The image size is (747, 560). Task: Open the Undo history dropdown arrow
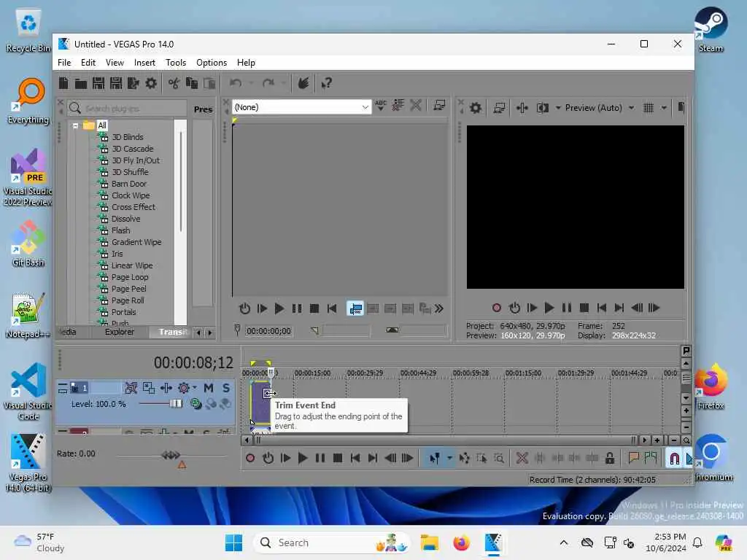pos(251,83)
